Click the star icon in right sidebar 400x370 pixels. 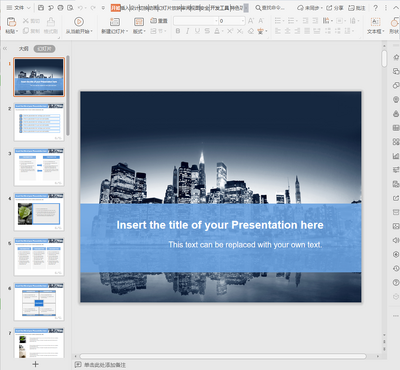(x=396, y=57)
